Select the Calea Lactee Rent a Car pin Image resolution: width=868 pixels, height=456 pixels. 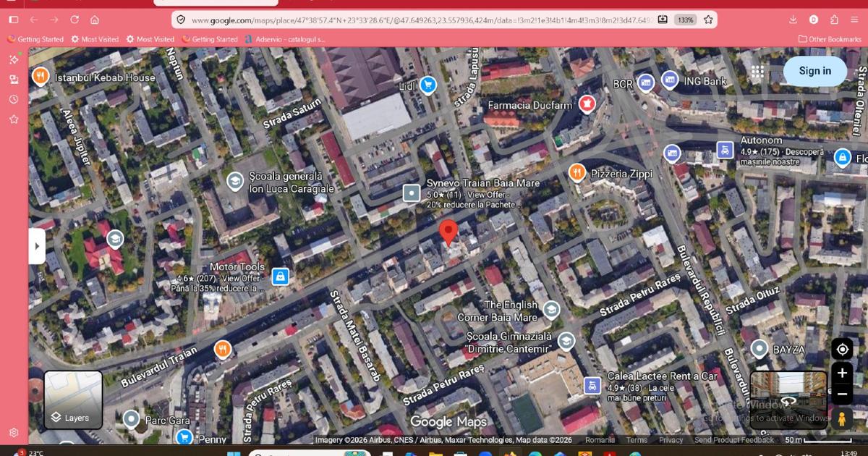592,384
